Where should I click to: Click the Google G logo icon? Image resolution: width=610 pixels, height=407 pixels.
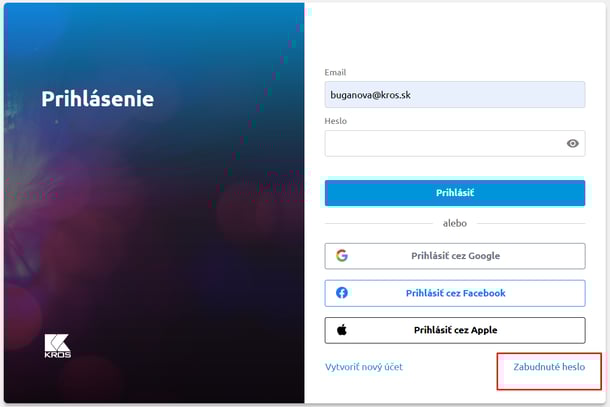[x=342, y=256]
